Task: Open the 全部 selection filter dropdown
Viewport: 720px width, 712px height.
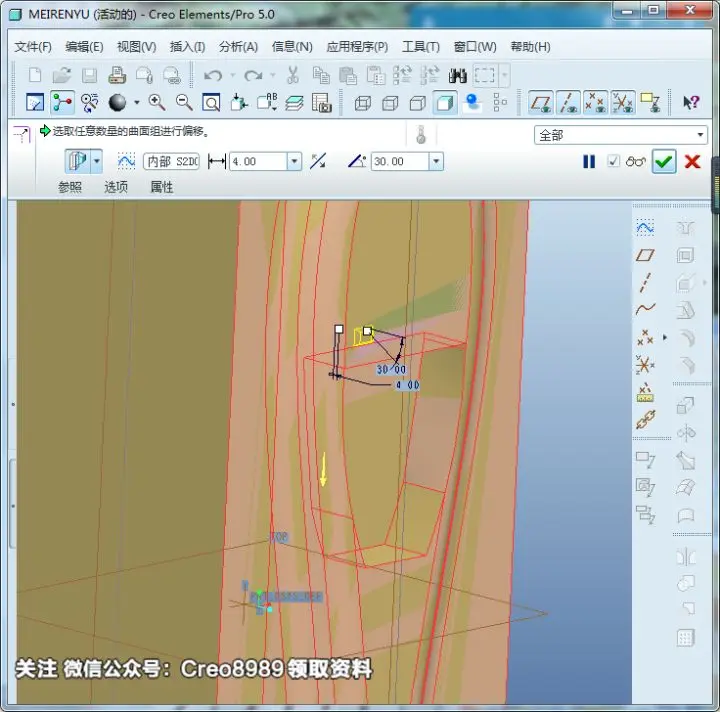Action: [x=620, y=135]
